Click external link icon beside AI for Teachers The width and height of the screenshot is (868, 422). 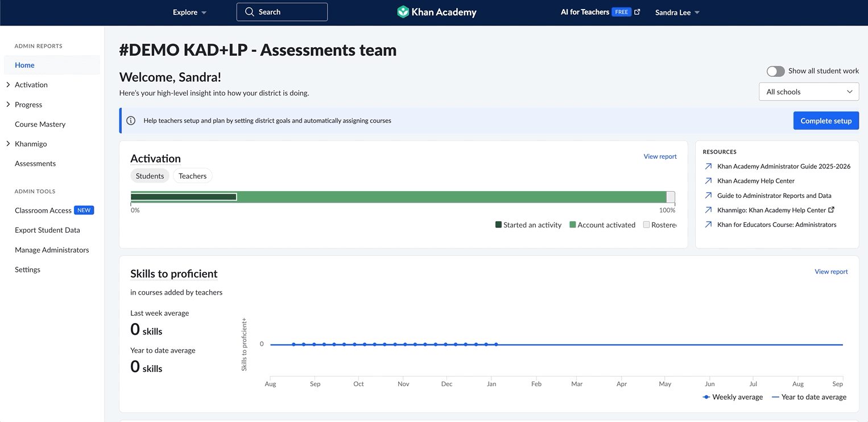[637, 12]
